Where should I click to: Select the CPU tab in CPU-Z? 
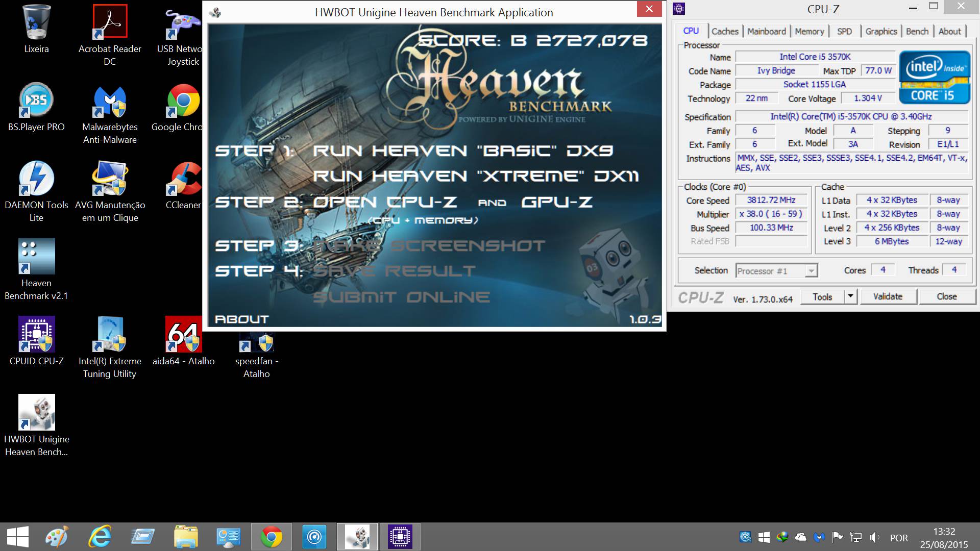(x=691, y=31)
